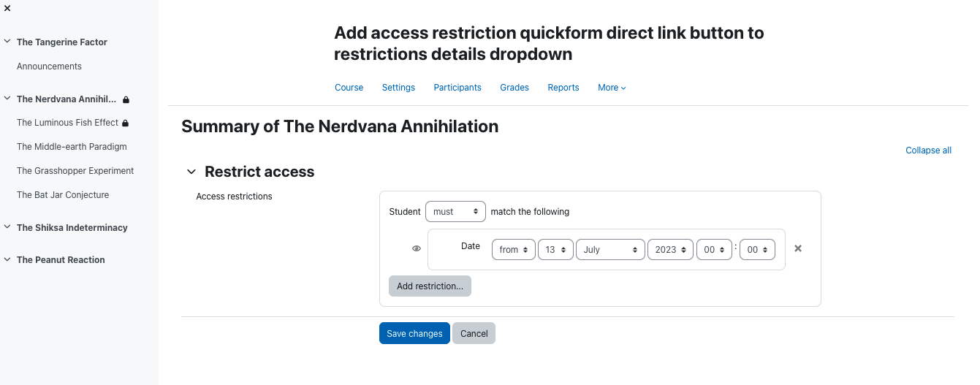Remove the Date restriction with the X icon
Image resolution: width=980 pixels, height=385 pixels.
[798, 248]
